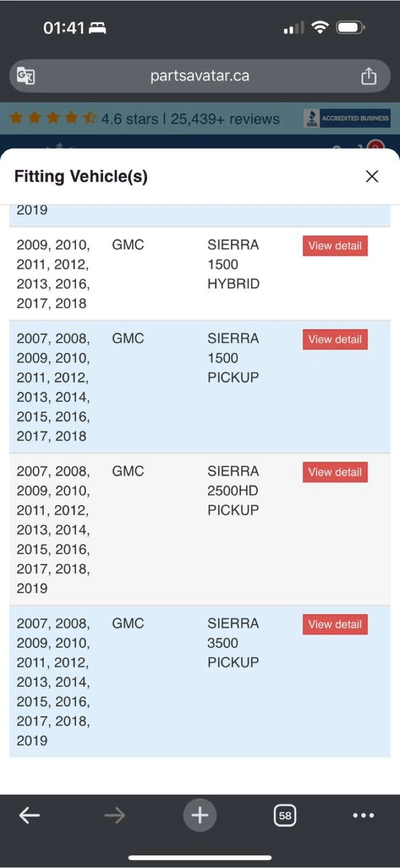Tap the partsavatar.ca address field

200,76
